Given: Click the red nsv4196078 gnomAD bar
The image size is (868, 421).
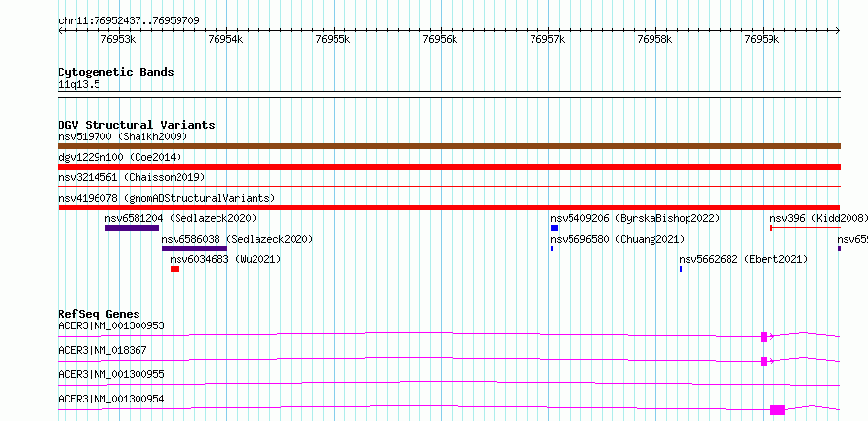Looking at the screenshot, I should tap(449, 208).
